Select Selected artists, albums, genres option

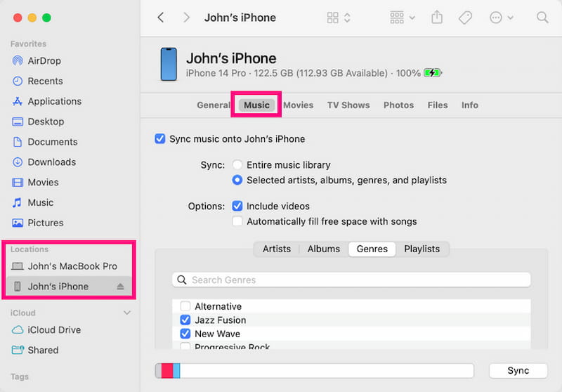237,180
